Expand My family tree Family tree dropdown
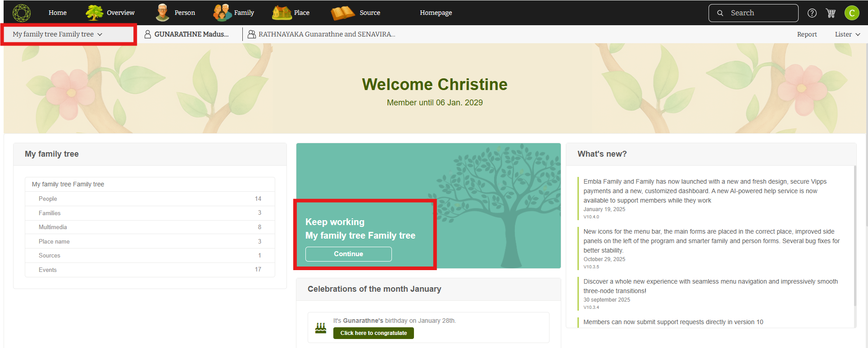The width and height of the screenshot is (868, 348). [x=58, y=34]
